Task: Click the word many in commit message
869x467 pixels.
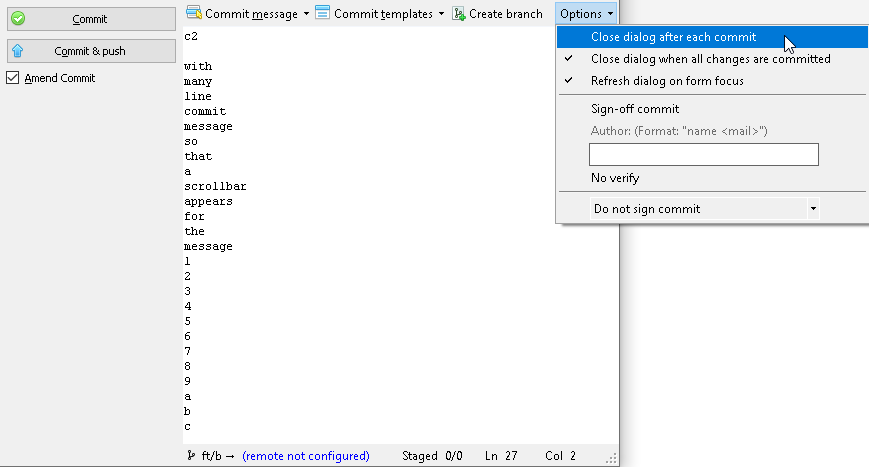Action: pyautogui.click(x=198, y=81)
